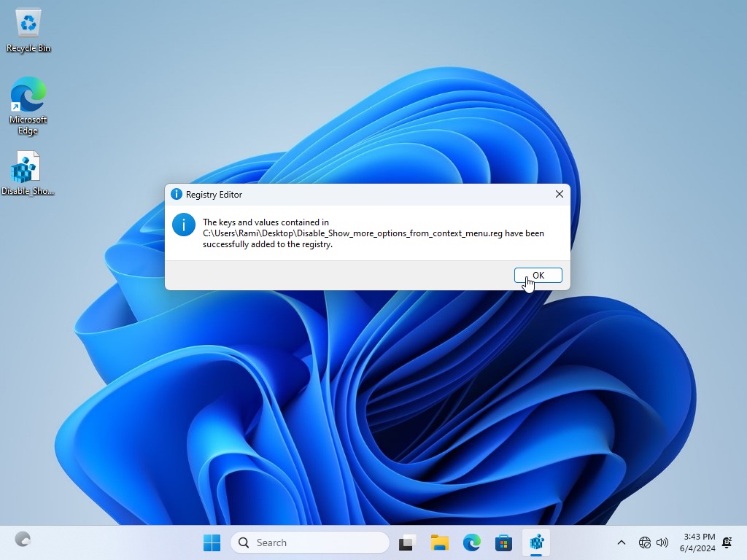The width and height of the screenshot is (747, 560).
Task: Open the Widgets icon at taskbar left
Action: coord(23,540)
